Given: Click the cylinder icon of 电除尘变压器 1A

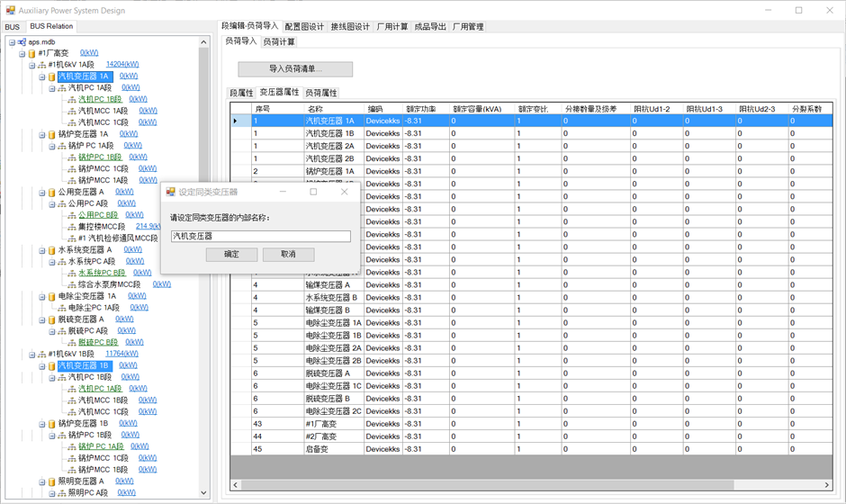Looking at the screenshot, I should [52, 296].
